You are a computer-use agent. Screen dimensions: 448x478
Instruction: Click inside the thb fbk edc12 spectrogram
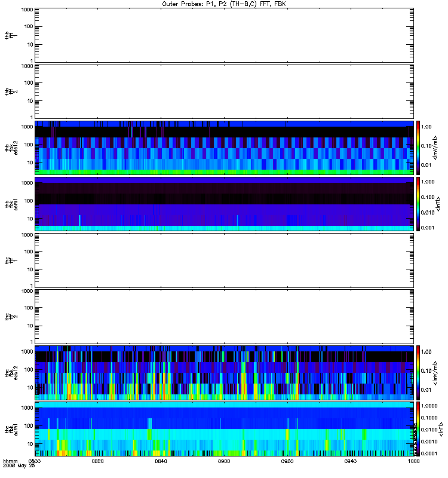point(224,148)
